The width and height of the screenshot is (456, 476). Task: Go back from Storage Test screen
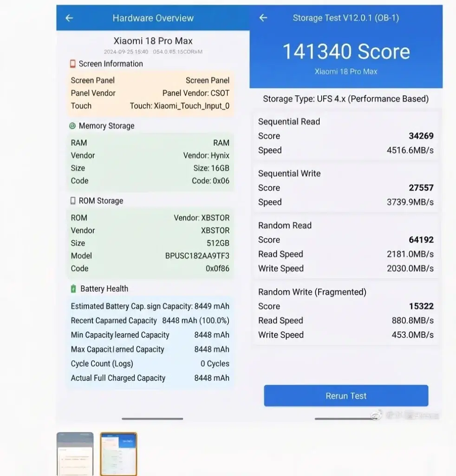[263, 18]
